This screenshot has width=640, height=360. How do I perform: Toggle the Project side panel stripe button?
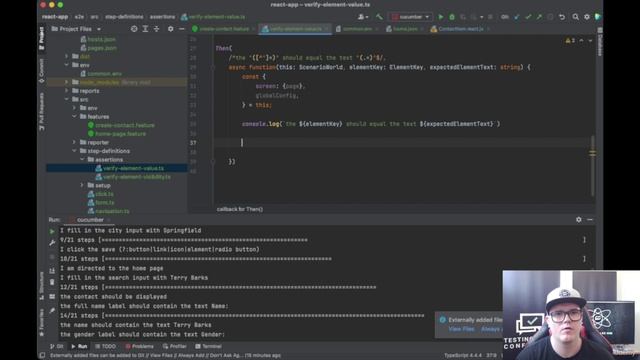41,38
